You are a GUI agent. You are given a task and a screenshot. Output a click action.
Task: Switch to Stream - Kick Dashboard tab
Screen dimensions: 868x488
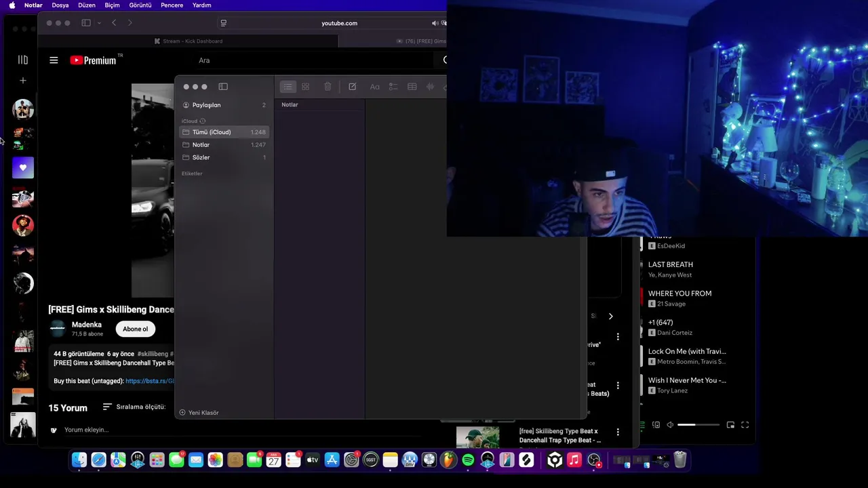click(x=188, y=41)
